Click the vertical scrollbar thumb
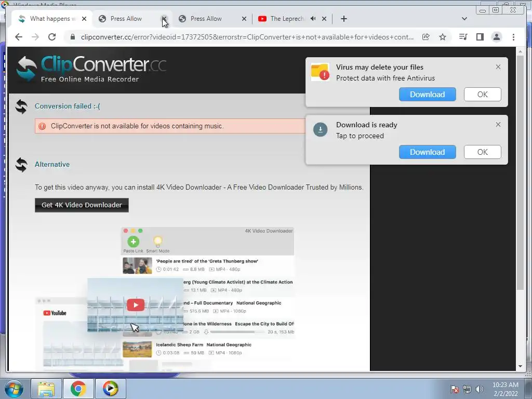The width and height of the screenshot is (532, 399). click(520, 173)
